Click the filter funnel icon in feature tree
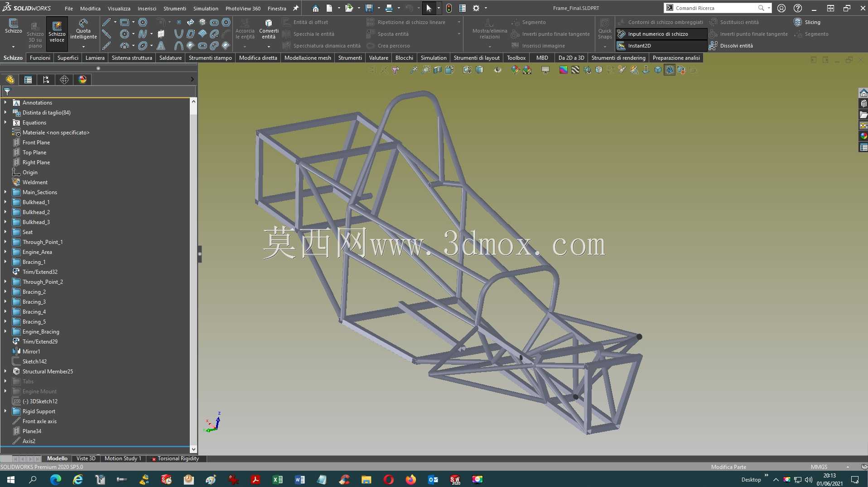 tap(7, 91)
